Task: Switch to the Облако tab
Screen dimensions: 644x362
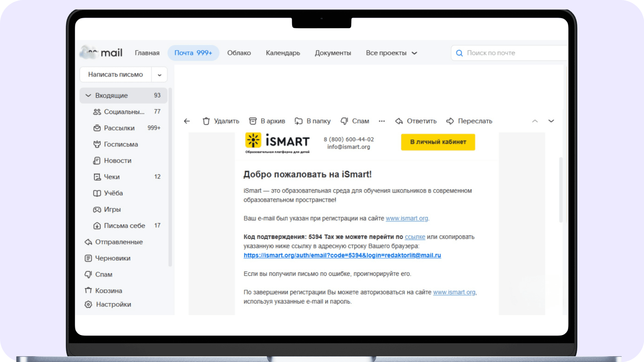Action: pos(239,53)
